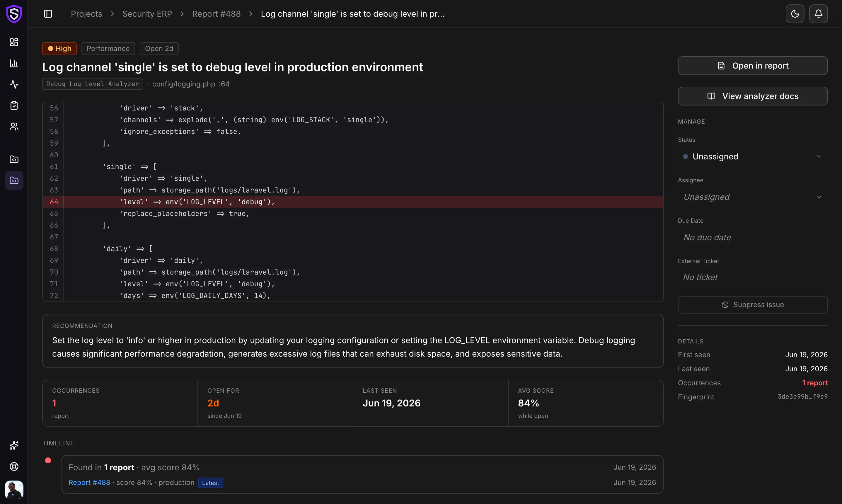Click code line number 61

(x=54, y=166)
